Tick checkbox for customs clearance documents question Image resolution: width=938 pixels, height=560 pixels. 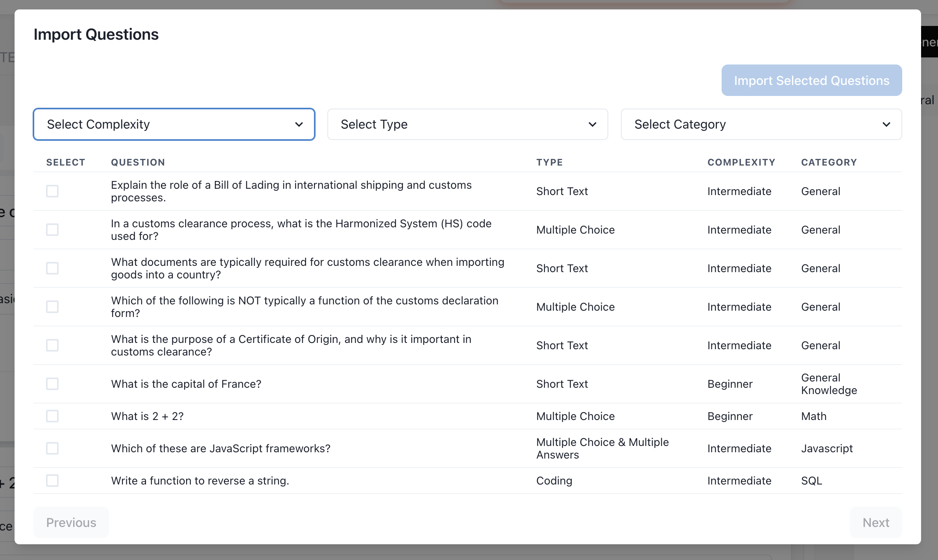click(x=52, y=268)
